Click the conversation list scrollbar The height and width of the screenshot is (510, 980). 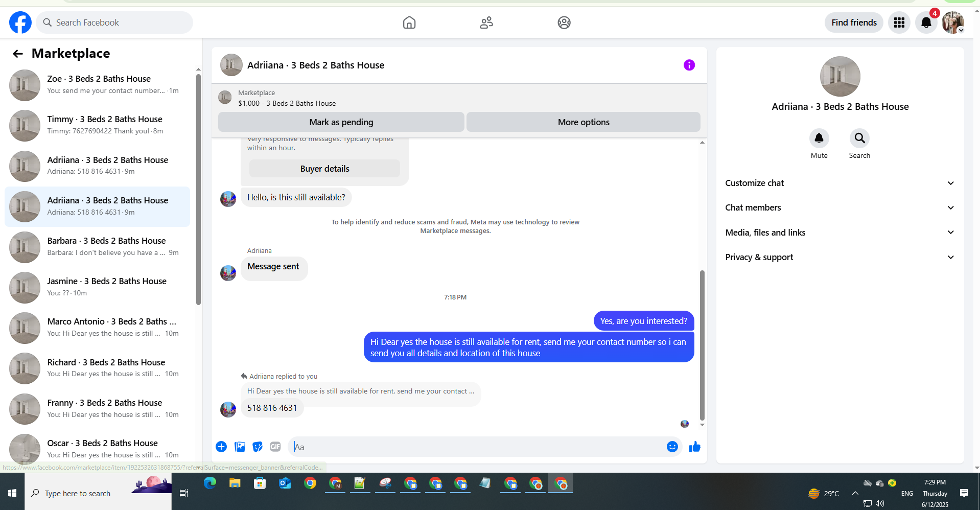(x=198, y=189)
